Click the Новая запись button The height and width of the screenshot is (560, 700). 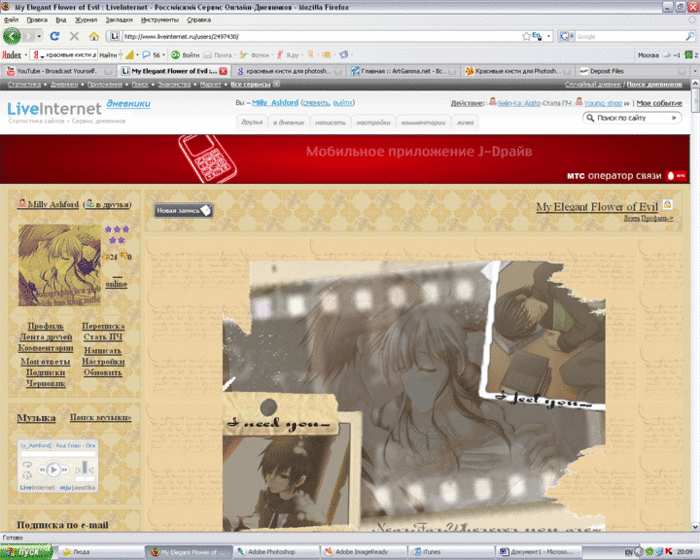(x=183, y=210)
